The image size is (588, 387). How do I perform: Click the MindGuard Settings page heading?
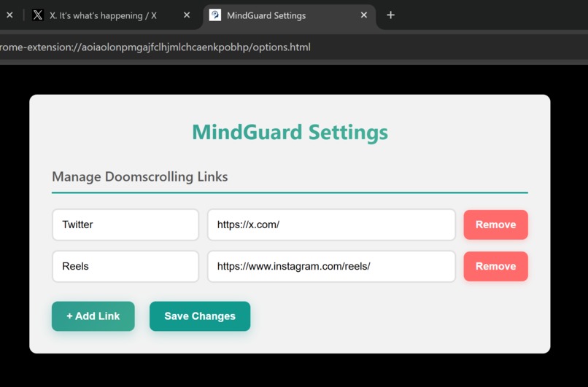click(x=290, y=132)
